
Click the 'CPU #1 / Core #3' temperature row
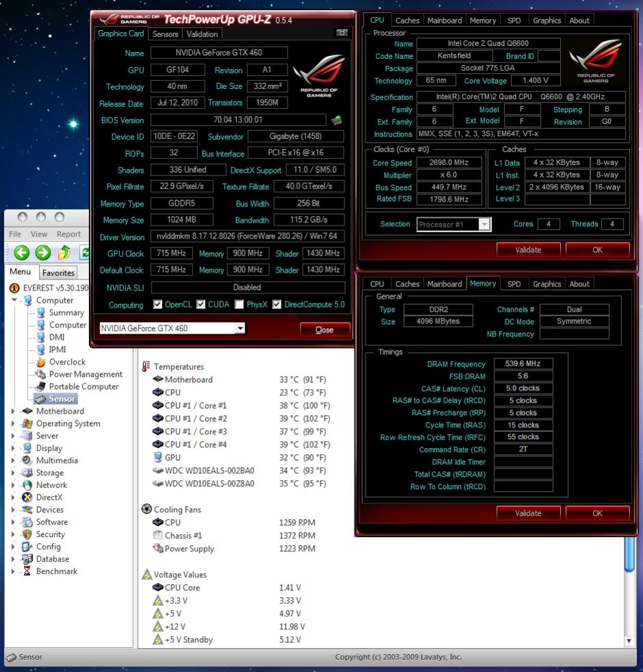click(x=241, y=432)
